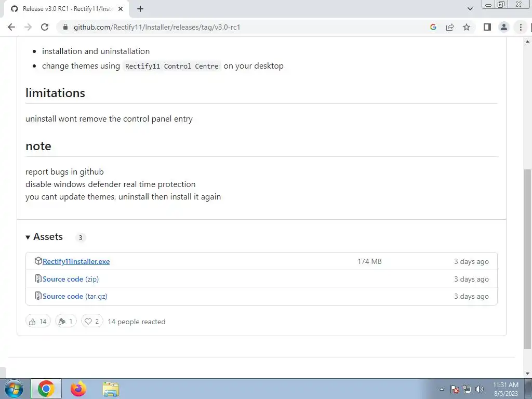Open the Chrome three-dot menu
532x399 pixels.
coord(521,27)
